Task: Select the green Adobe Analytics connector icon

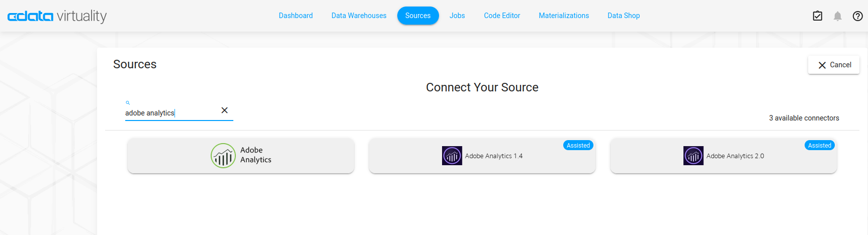Action: tap(223, 156)
